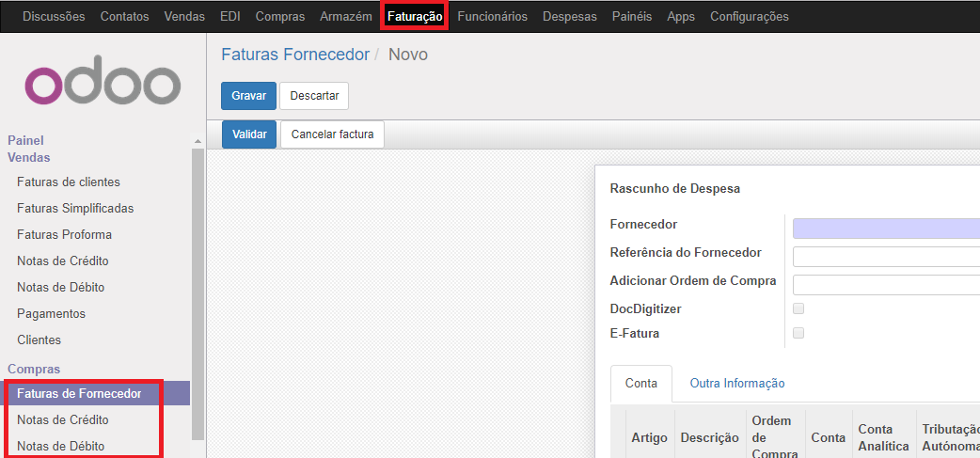Select Faturas de Fornecedor in sidebar

pyautogui.click(x=79, y=393)
